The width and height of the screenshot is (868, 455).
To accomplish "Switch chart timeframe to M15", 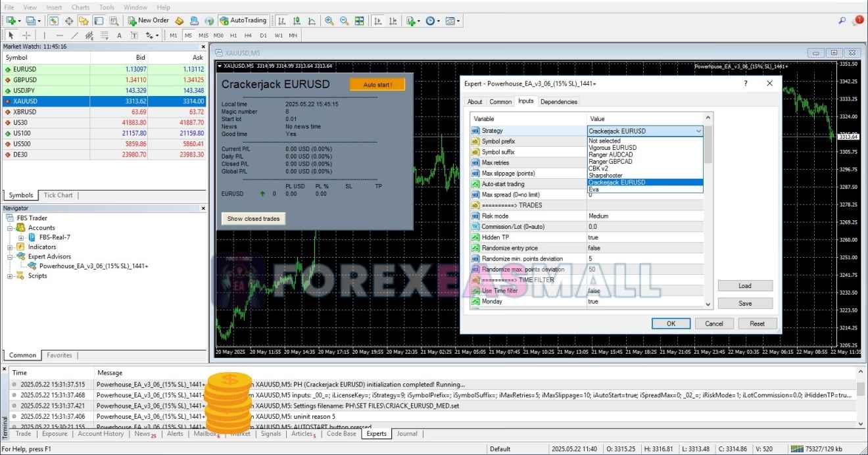I will 203,35.
